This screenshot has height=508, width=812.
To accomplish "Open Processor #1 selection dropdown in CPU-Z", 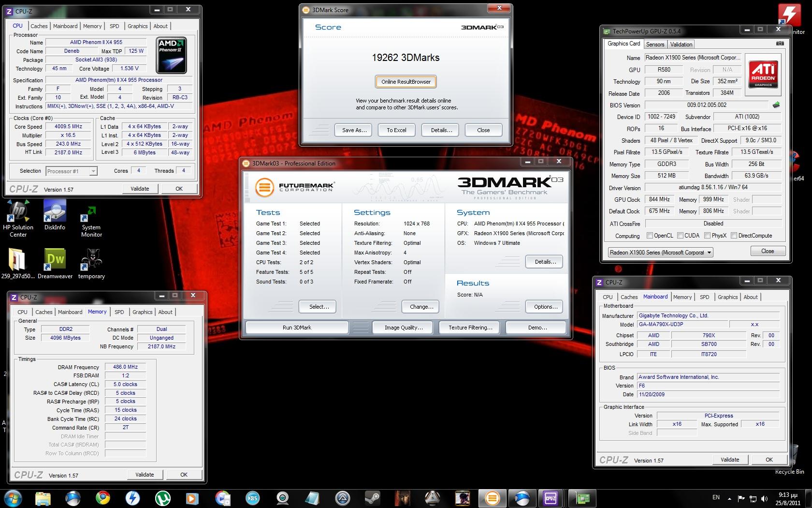I will click(72, 171).
